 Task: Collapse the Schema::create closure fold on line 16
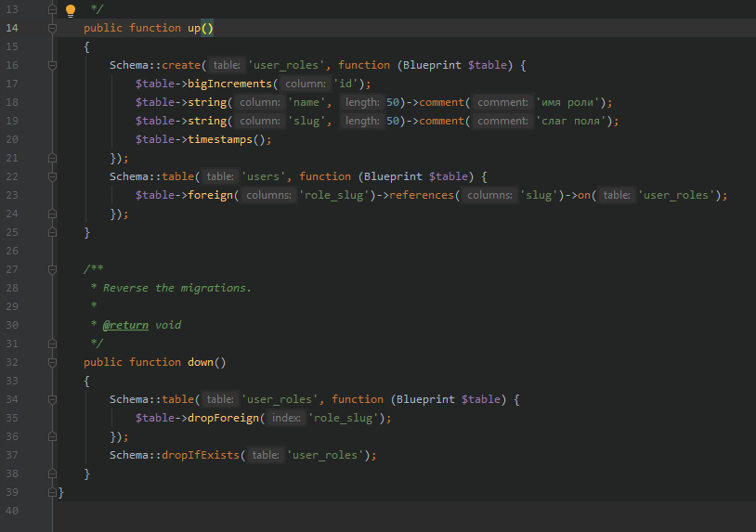point(53,66)
